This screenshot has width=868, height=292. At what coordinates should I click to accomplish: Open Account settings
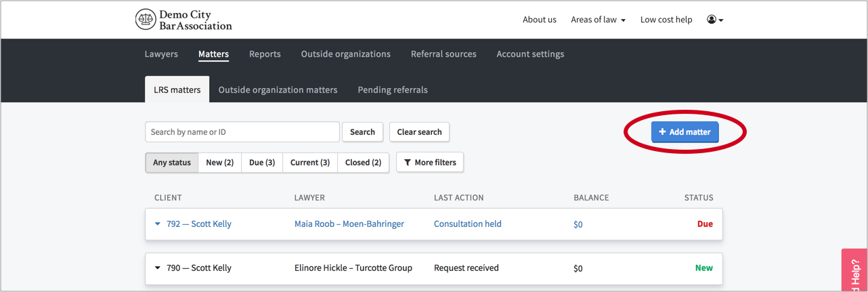click(530, 54)
